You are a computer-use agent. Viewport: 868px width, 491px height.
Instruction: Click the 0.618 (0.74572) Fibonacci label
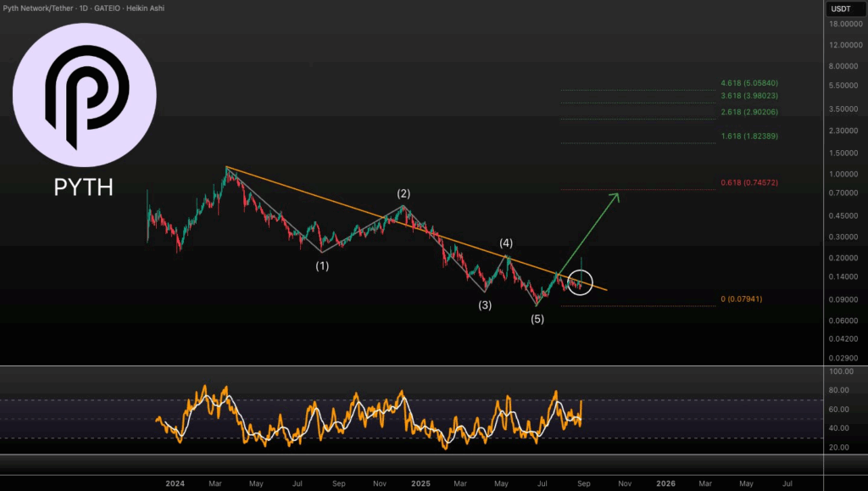click(749, 182)
